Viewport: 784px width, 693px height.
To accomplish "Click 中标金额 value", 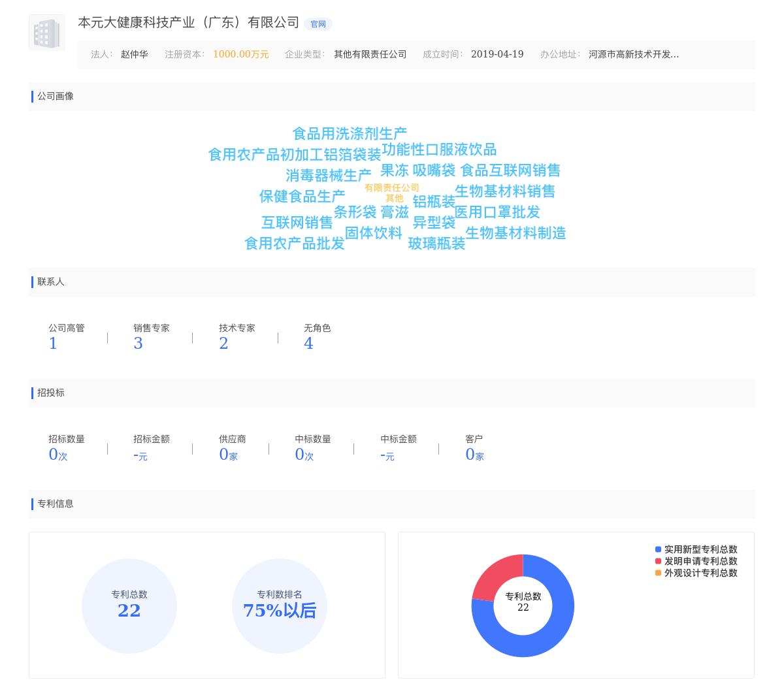I will coord(387,455).
